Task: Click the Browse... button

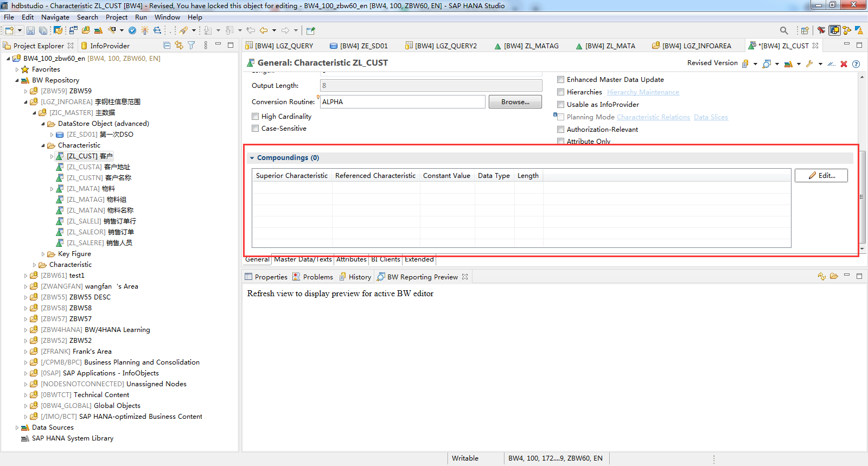Action: click(515, 102)
